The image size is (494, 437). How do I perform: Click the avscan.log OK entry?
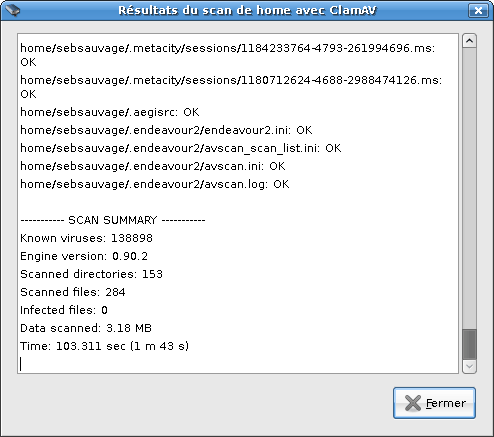tap(155, 184)
